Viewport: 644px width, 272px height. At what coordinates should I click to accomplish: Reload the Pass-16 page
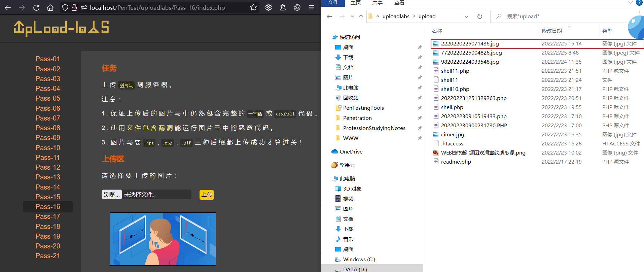coord(36,7)
